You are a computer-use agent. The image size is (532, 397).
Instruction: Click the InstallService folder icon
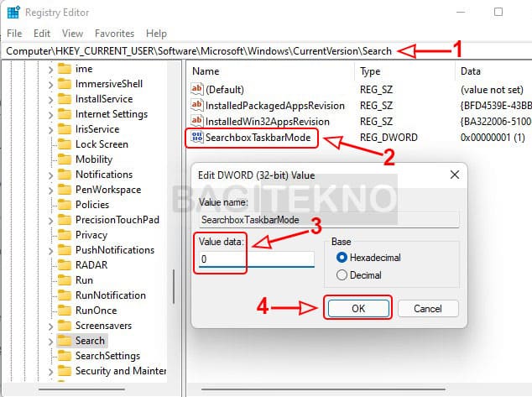[64, 99]
